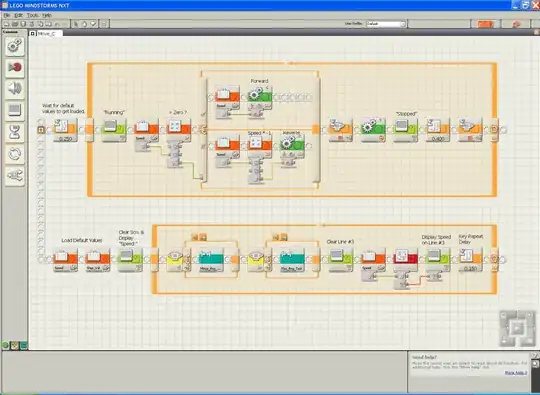
Task: Click the Pointer tool in toolbar
Action: [76, 24]
